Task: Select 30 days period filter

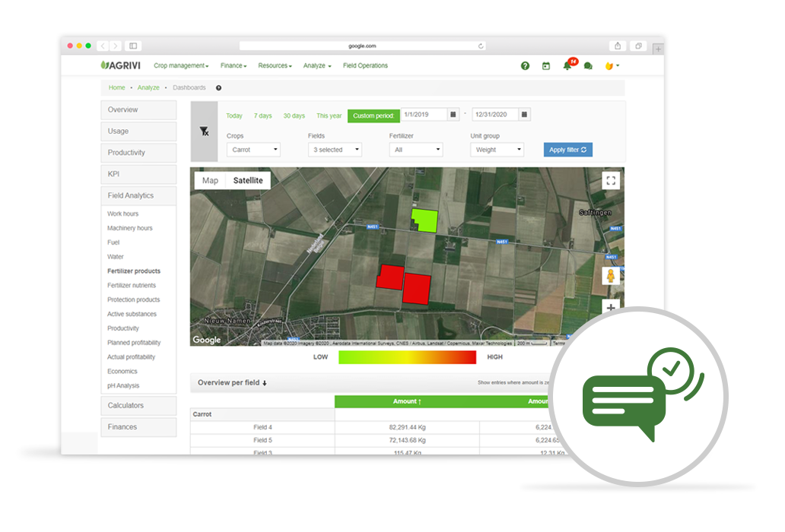Action: coord(294,116)
